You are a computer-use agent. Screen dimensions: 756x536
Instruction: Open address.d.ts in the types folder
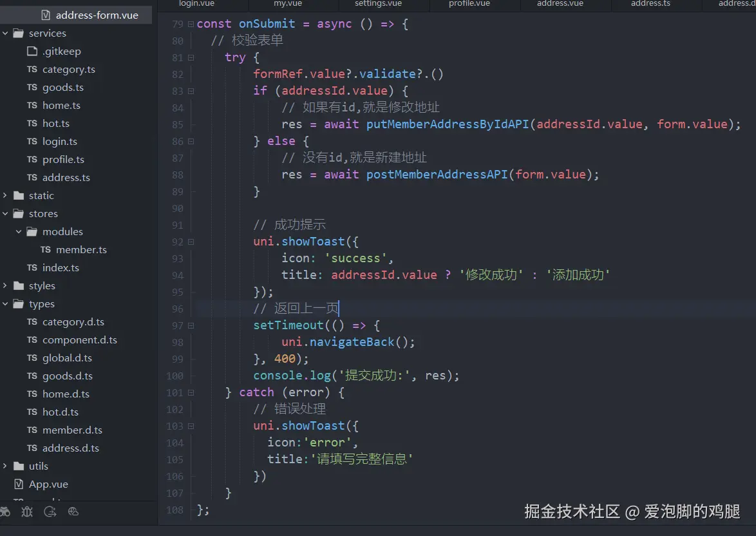click(x=70, y=448)
